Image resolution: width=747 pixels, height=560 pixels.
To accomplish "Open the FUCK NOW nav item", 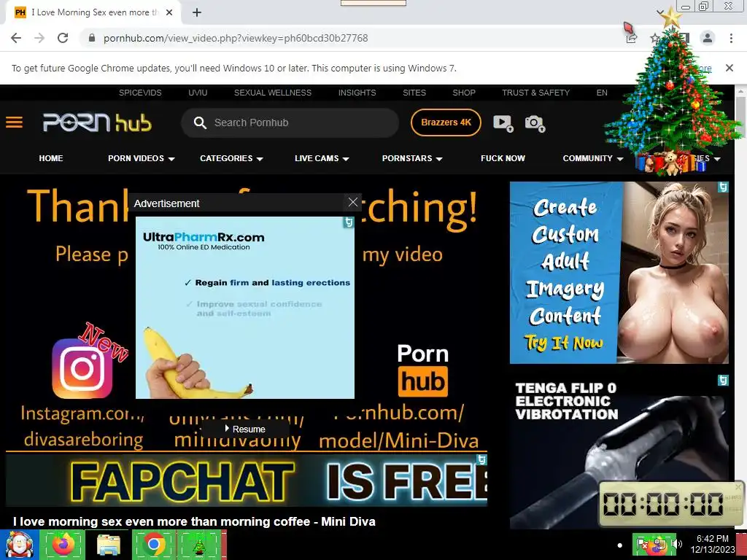I will coord(503,158).
